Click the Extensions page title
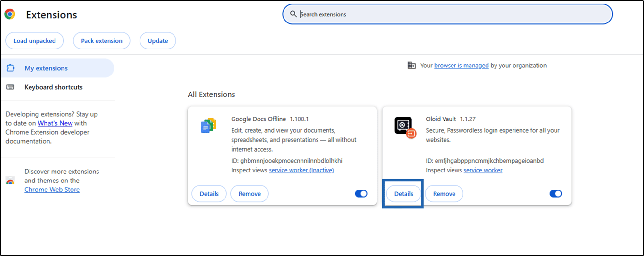 [51, 15]
